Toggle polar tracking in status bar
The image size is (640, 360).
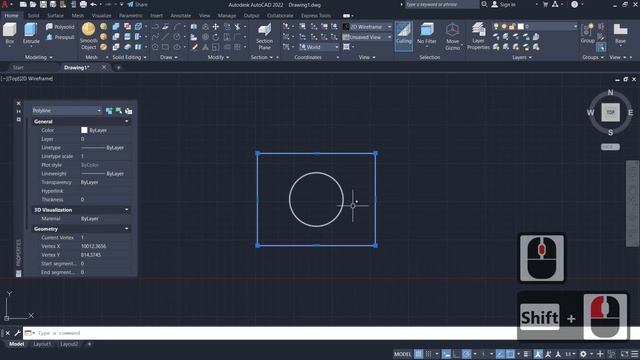[467, 354]
